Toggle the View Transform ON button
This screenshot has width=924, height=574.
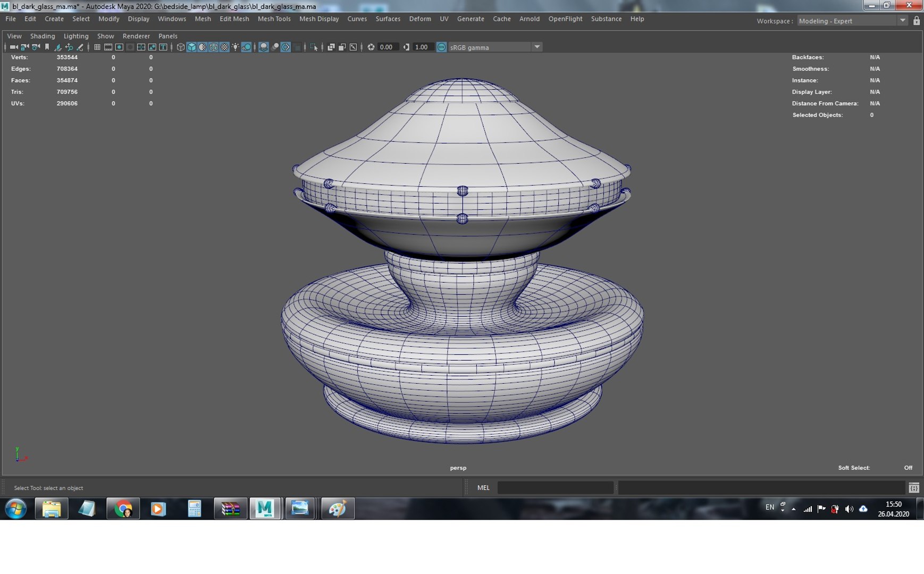(441, 47)
